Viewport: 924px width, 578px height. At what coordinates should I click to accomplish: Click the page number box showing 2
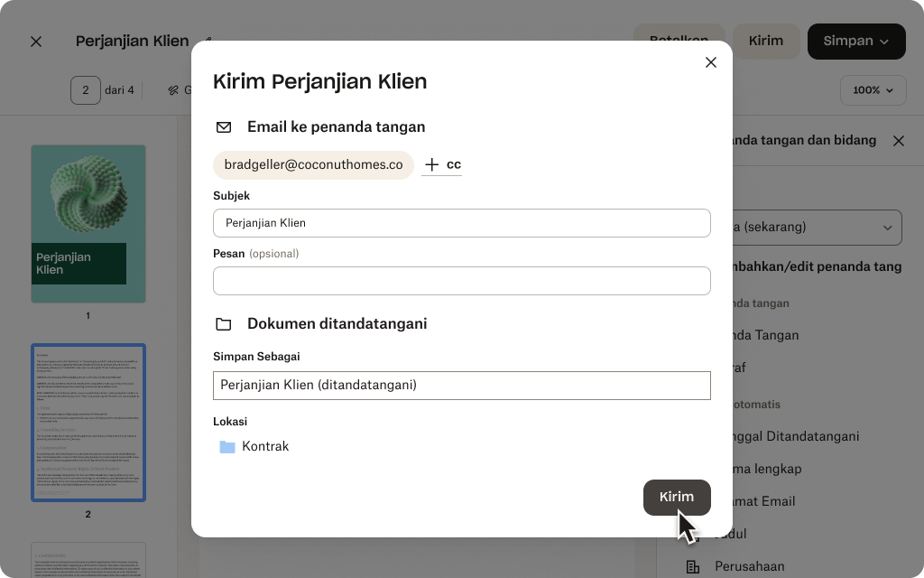point(86,90)
